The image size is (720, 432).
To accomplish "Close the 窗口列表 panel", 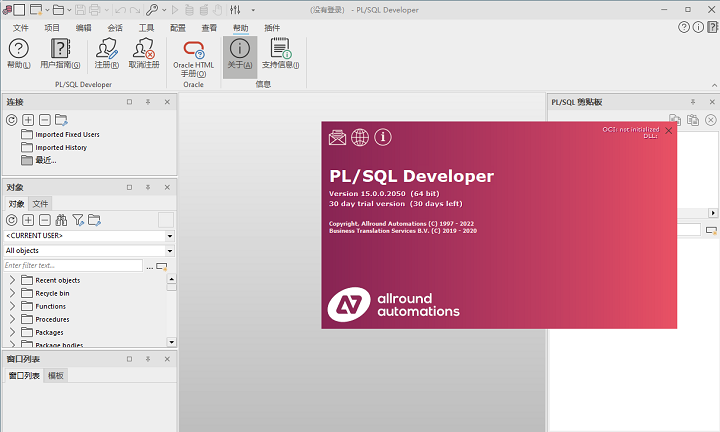I will point(167,359).
